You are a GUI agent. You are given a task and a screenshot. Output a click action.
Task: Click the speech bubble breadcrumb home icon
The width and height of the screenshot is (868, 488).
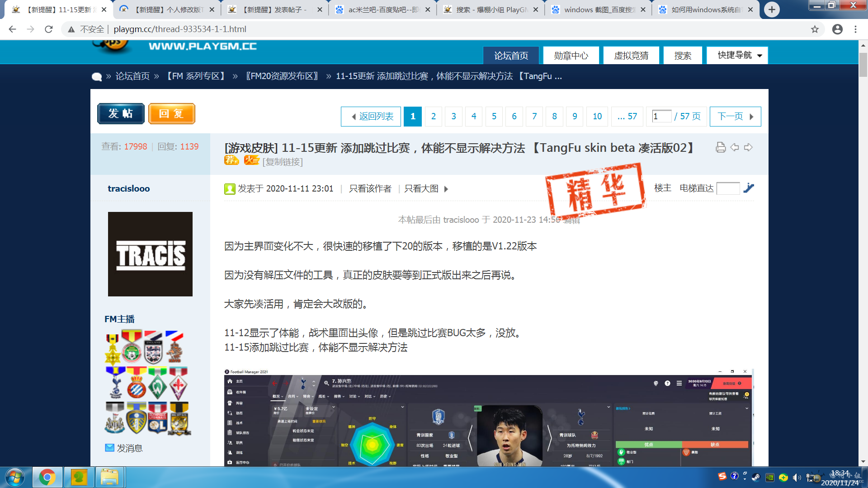coord(97,77)
